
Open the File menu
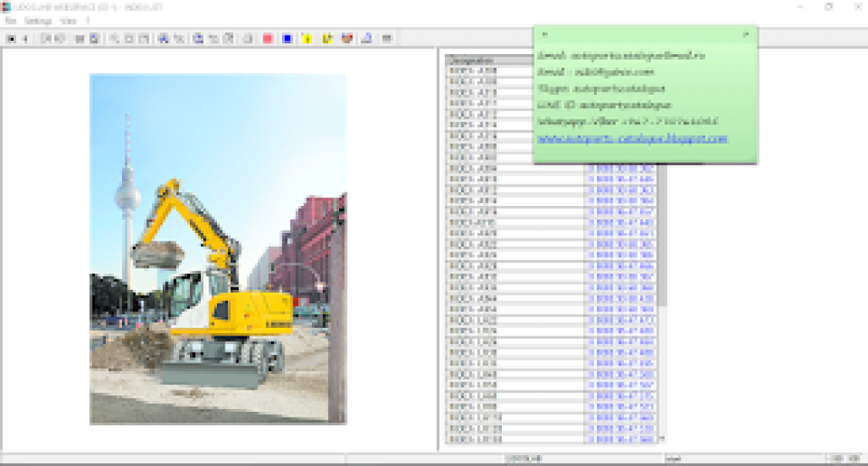(10, 21)
